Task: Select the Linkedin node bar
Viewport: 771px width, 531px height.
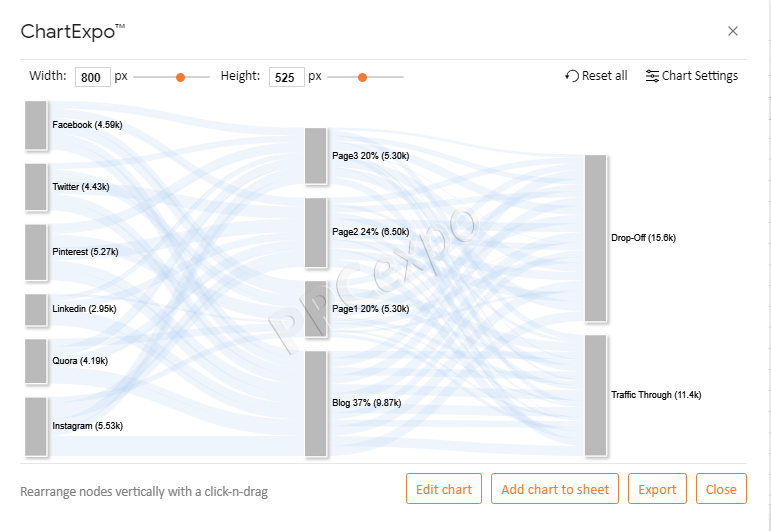Action: coord(36,309)
